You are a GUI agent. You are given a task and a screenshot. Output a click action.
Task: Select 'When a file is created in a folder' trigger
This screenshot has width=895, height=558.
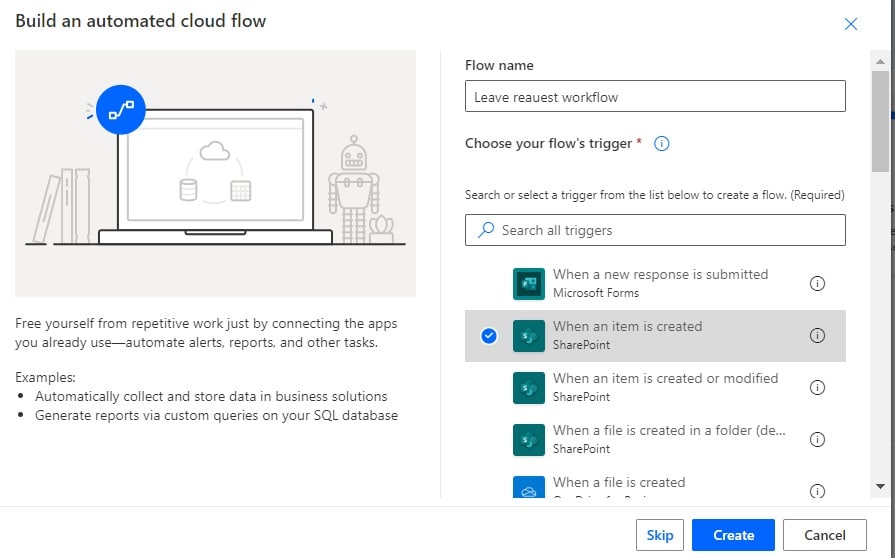[x=655, y=439]
